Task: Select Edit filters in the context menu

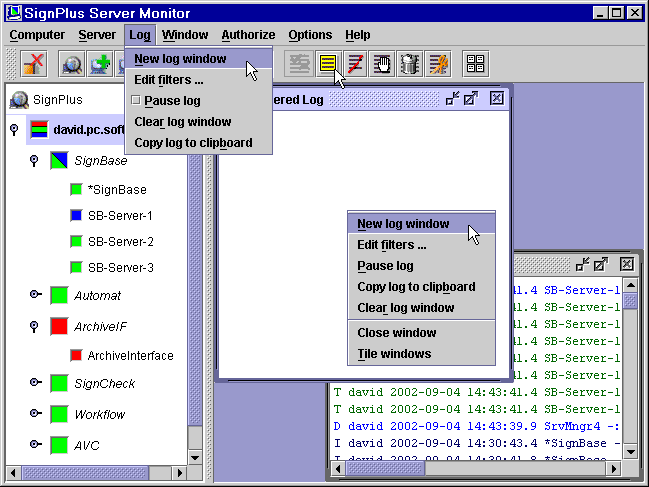Action: tap(392, 245)
